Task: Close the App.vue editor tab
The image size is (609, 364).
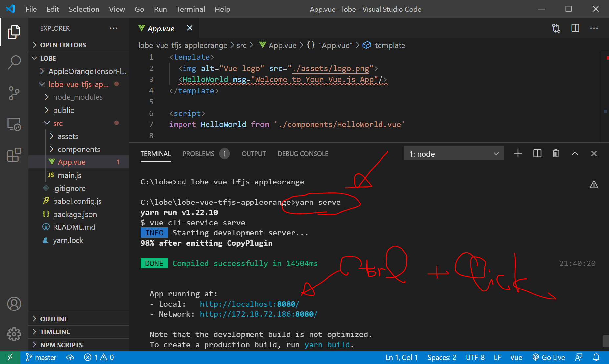Action: pyautogui.click(x=190, y=28)
